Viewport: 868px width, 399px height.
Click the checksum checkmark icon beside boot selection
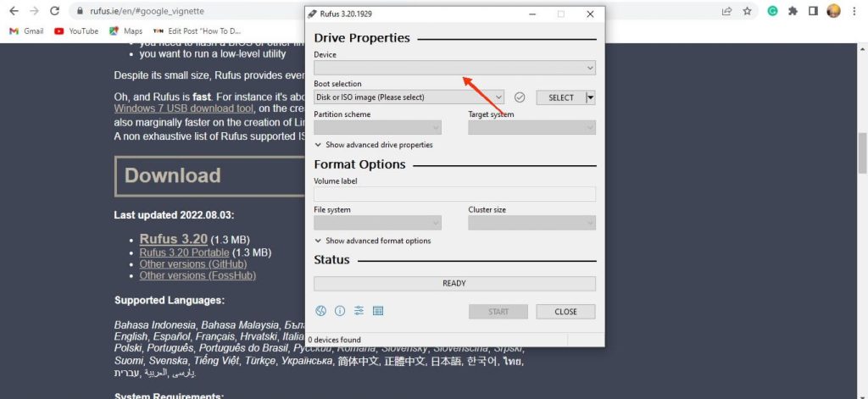point(520,97)
